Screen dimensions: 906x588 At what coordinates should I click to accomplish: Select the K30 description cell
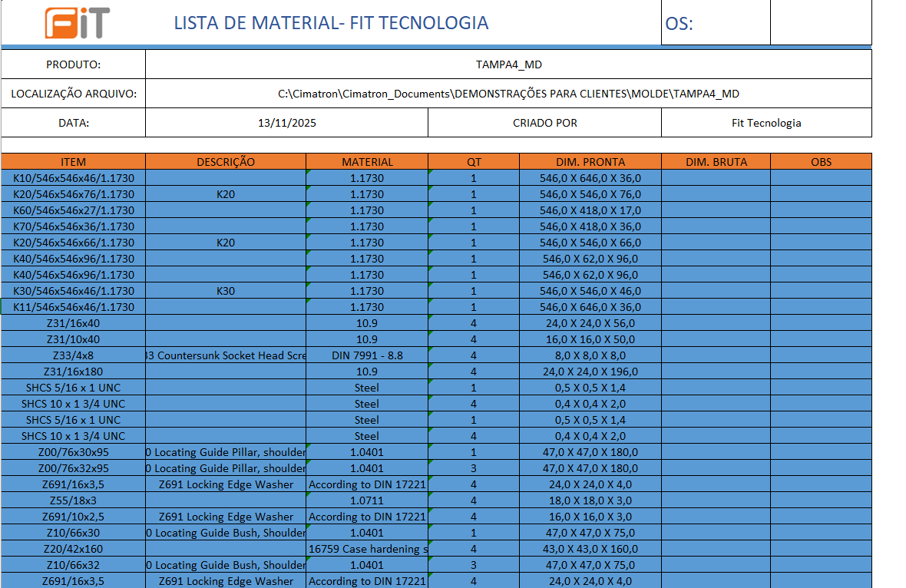pos(226,291)
